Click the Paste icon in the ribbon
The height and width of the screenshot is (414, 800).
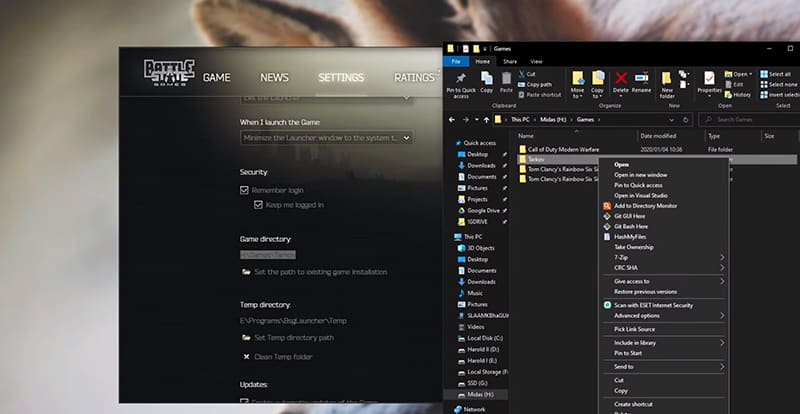click(506, 78)
